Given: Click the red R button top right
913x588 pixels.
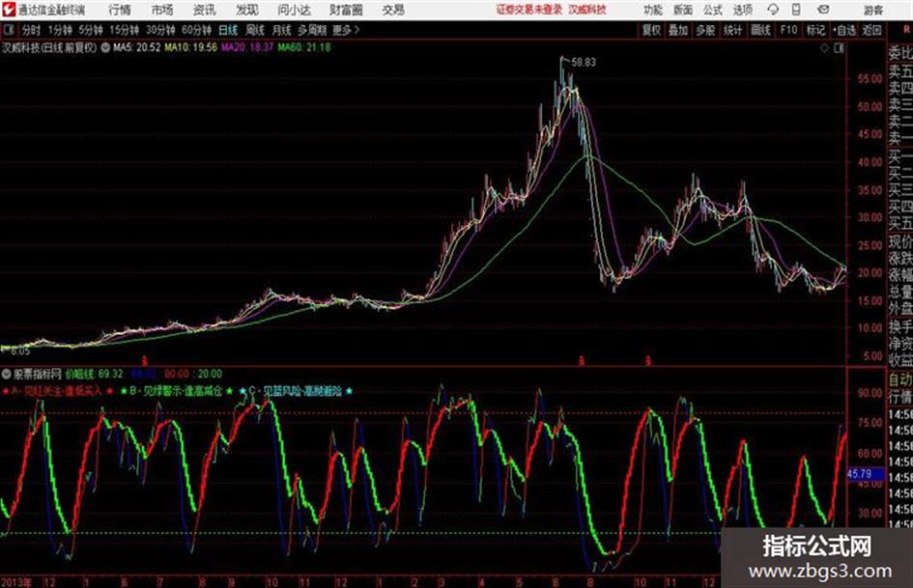Looking at the screenshot, I should click(x=906, y=30).
